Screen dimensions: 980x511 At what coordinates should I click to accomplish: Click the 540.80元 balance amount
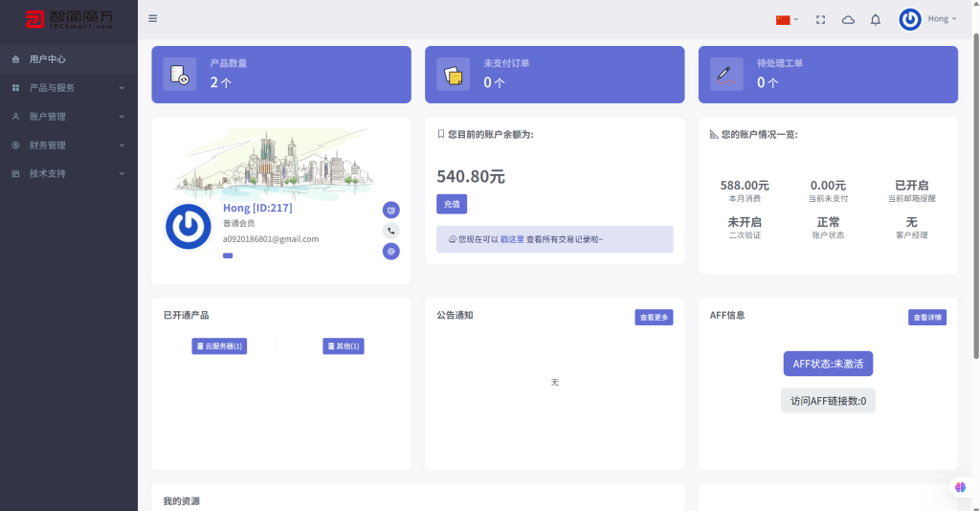coord(471,177)
